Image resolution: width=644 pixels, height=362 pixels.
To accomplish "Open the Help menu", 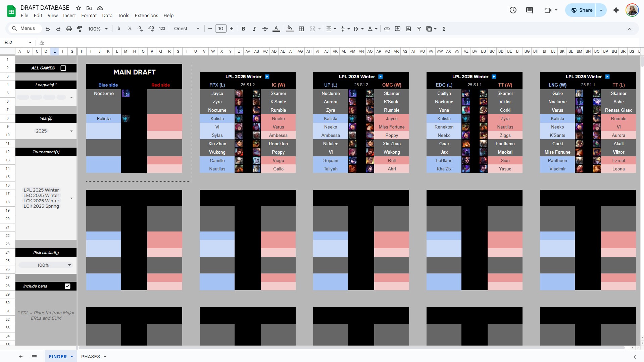I will coord(168,15).
